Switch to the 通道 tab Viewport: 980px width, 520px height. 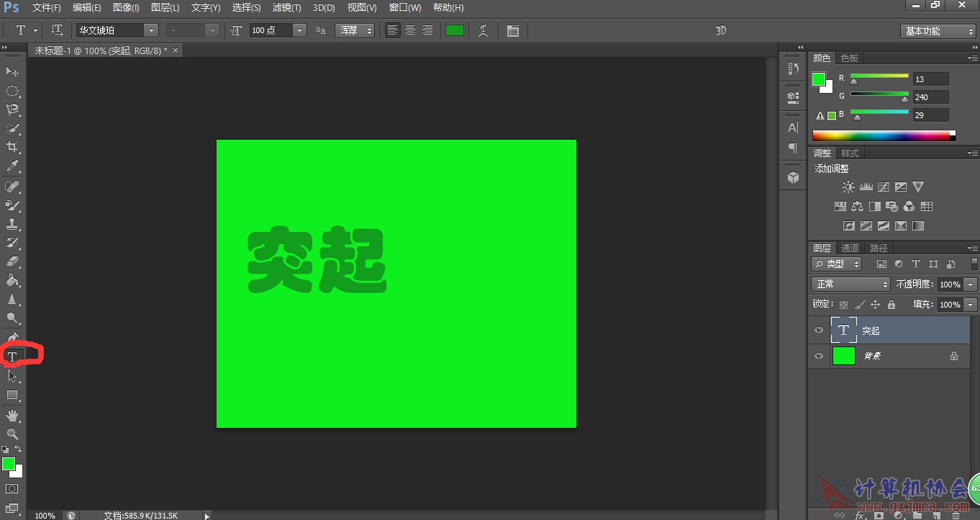click(x=850, y=248)
